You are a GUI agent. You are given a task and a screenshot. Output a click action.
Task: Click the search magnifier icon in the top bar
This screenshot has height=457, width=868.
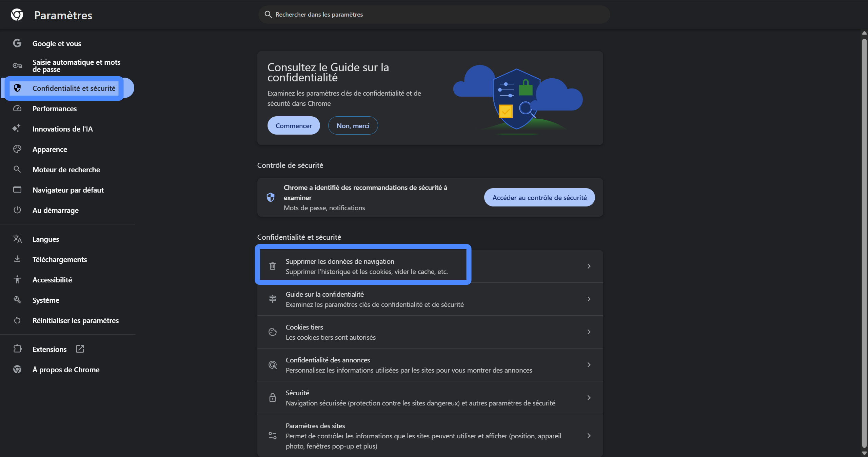coord(268,14)
